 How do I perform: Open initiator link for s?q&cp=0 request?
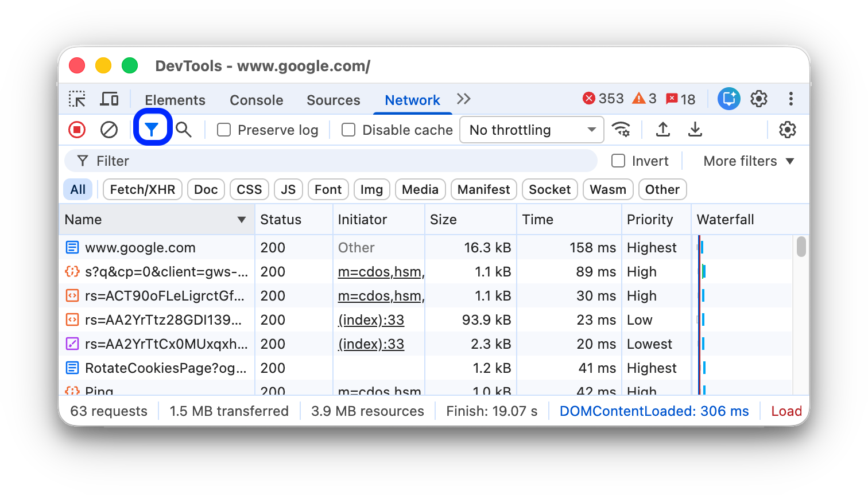tap(381, 272)
